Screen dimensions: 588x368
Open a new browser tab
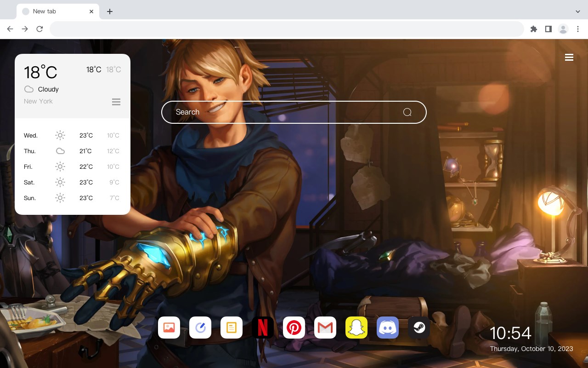coord(109,11)
